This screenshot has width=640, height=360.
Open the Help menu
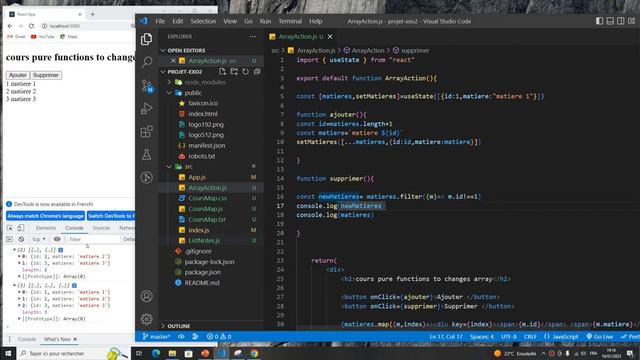click(316, 21)
